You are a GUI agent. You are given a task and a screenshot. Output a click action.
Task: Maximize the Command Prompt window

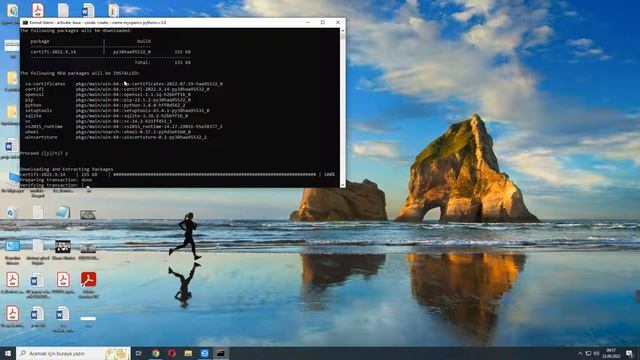pyautogui.click(x=322, y=22)
